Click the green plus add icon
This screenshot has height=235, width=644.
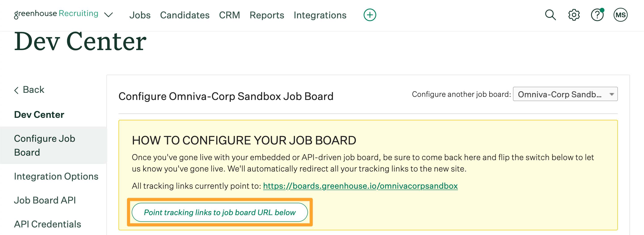370,15
